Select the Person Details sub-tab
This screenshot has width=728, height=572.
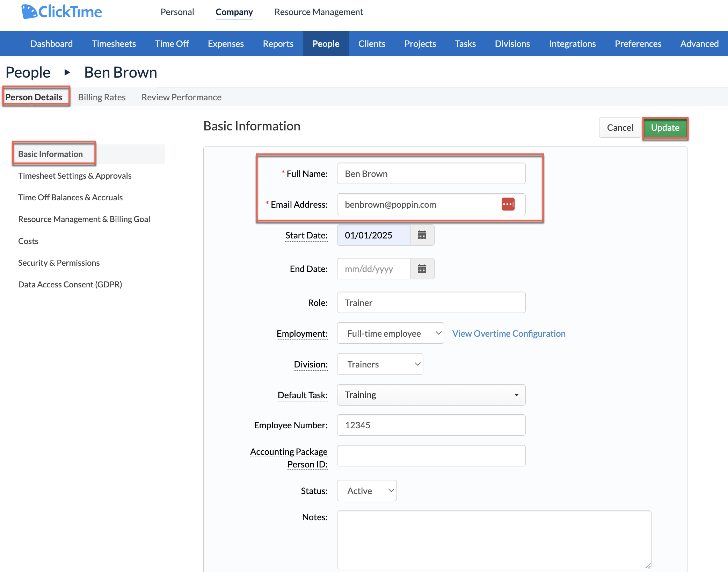[x=34, y=97]
